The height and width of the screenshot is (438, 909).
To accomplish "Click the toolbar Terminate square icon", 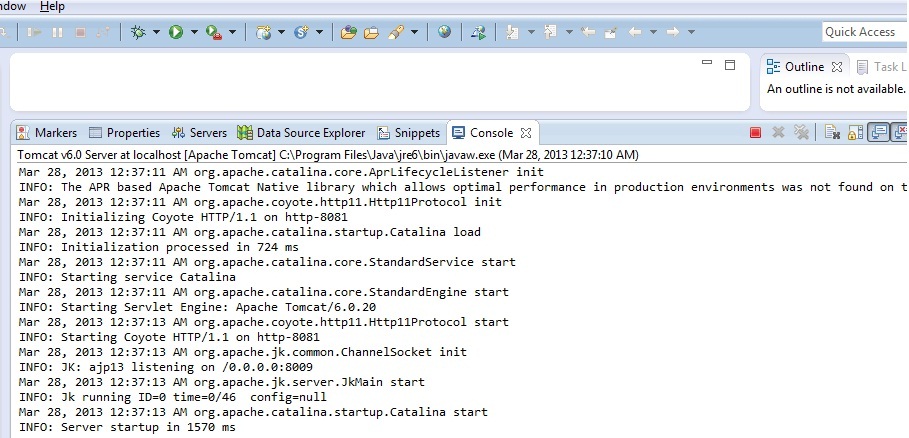I will point(81,32).
